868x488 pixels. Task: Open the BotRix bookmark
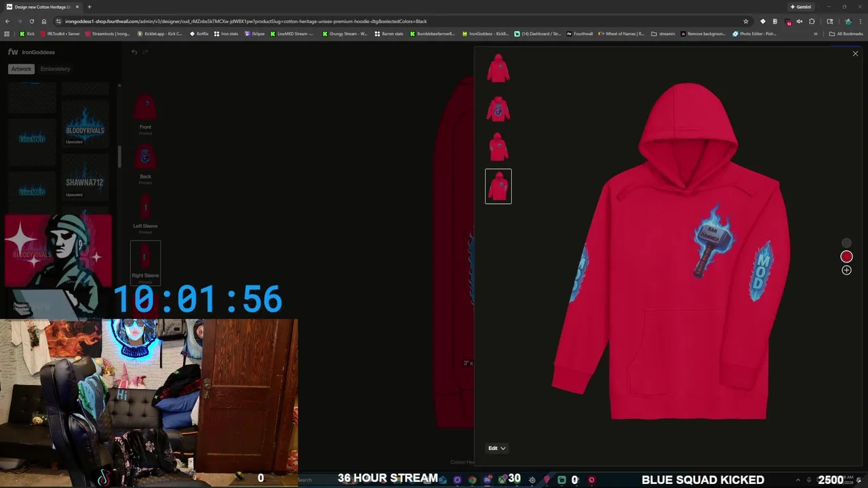[x=199, y=33]
